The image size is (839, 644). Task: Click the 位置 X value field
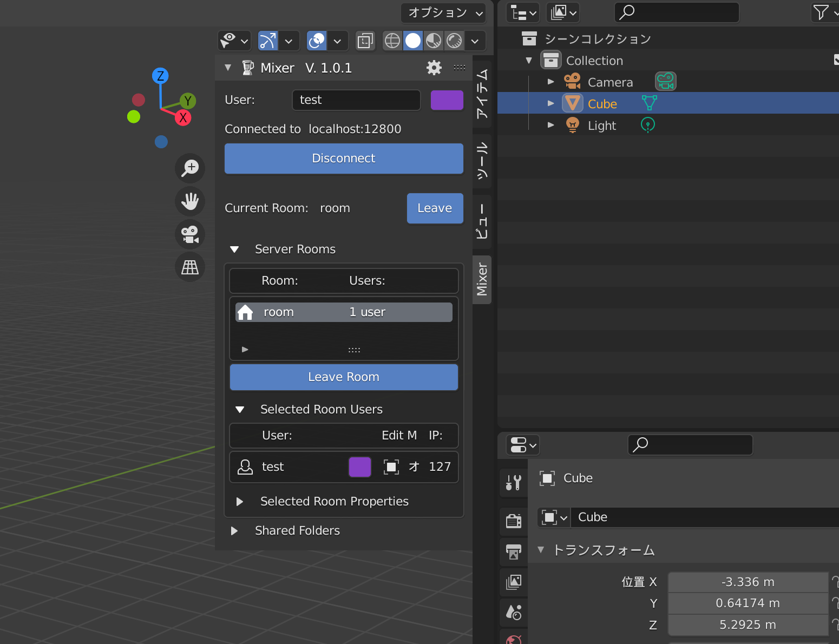click(x=748, y=582)
